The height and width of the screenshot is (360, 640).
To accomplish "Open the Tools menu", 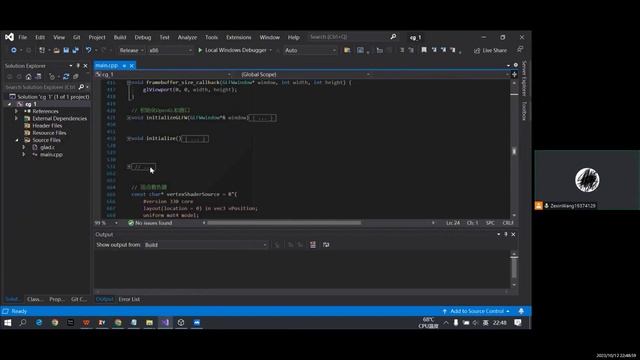I will click(211, 37).
